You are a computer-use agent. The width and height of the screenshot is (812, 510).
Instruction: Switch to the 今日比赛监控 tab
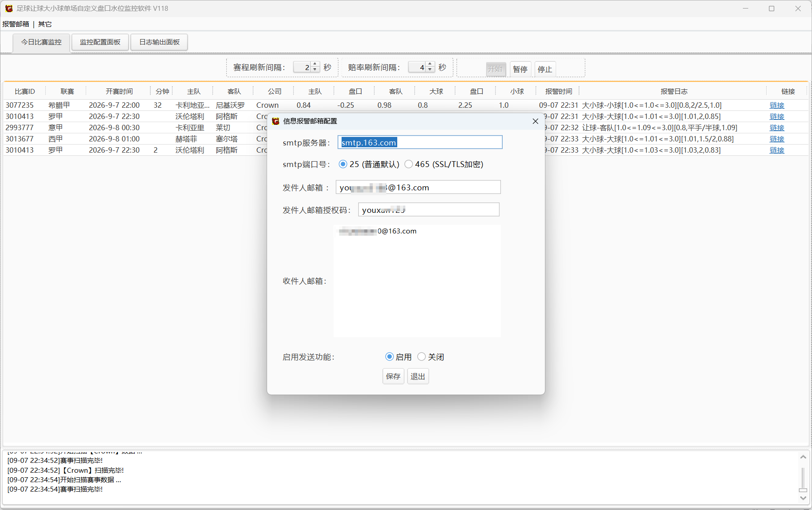tap(41, 42)
